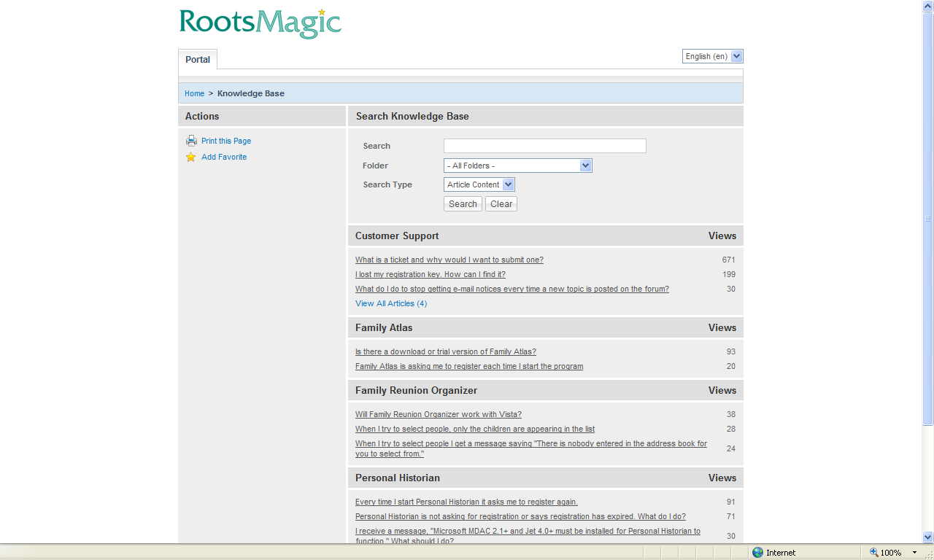Open Will Family Reunion Organizer work with Vista
The width and height of the screenshot is (934, 560).
point(439,414)
